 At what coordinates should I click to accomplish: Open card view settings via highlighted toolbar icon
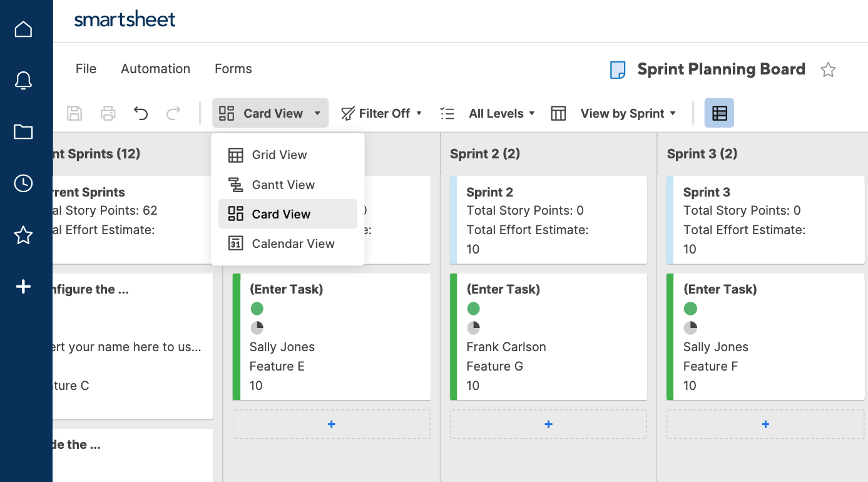(x=718, y=113)
